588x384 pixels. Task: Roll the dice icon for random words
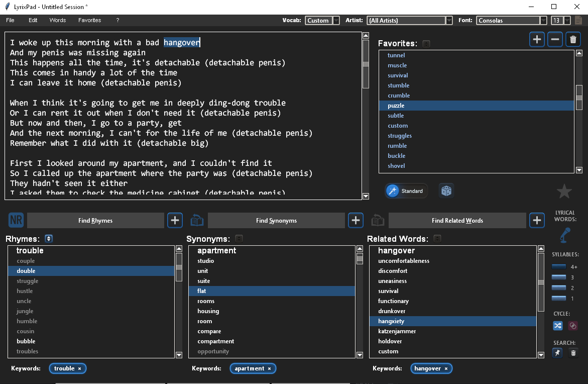coord(446,190)
